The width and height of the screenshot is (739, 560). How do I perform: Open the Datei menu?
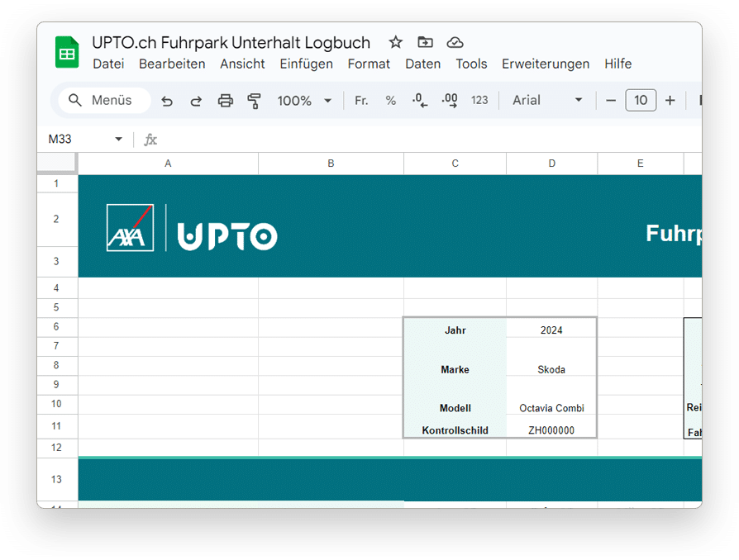108,64
